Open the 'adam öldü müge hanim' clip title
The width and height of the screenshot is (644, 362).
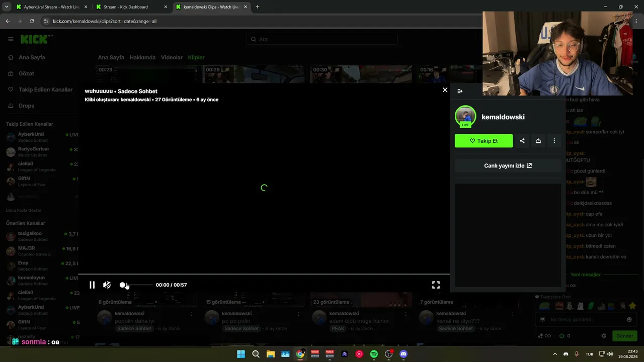[359, 321]
